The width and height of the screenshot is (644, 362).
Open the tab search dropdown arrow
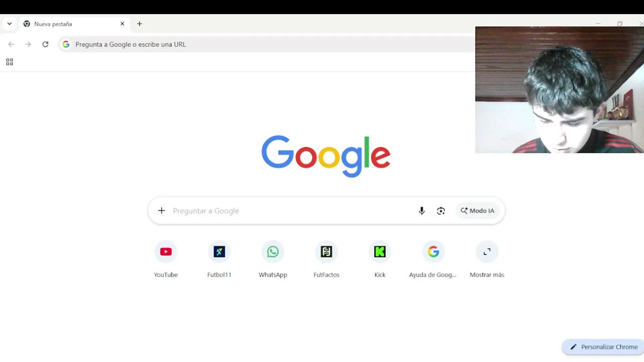click(9, 24)
